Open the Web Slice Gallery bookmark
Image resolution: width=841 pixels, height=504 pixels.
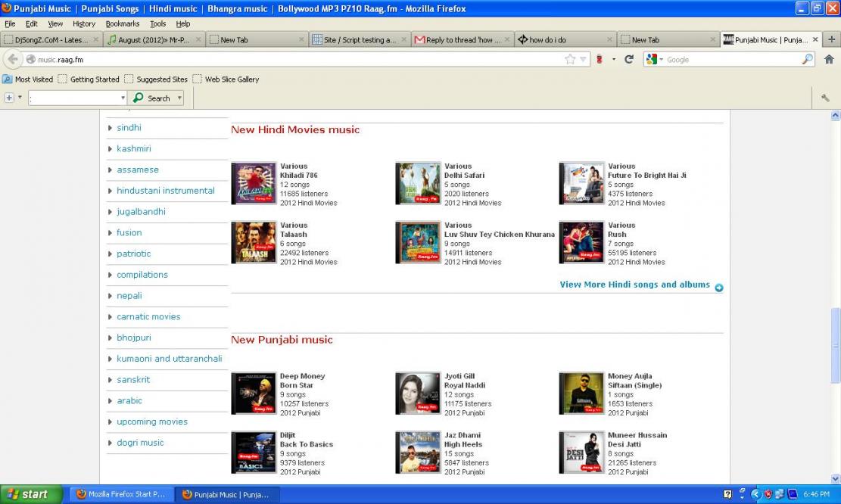pyautogui.click(x=226, y=79)
